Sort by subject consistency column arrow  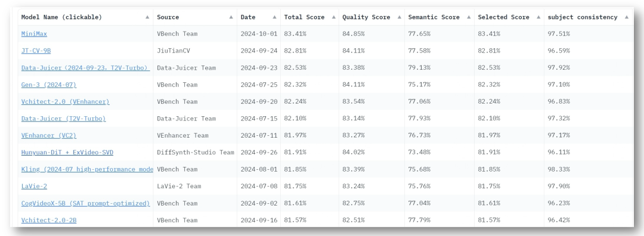[x=626, y=17]
